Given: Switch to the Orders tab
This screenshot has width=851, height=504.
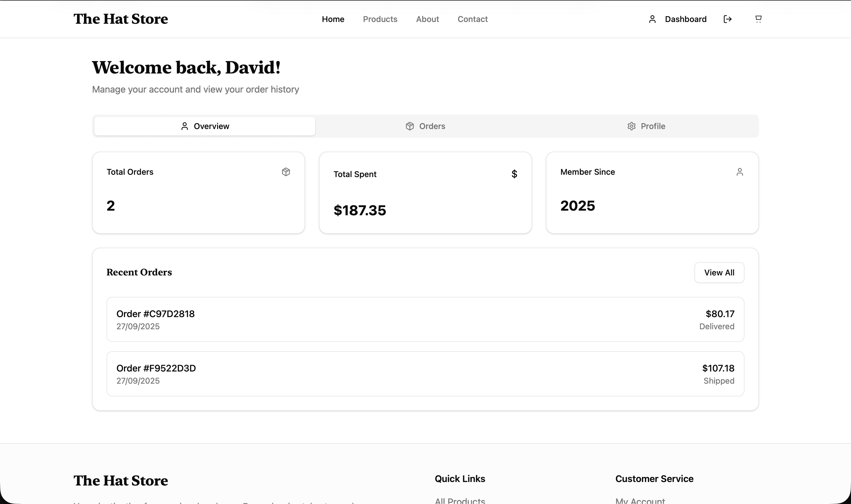Looking at the screenshot, I should coord(425,126).
